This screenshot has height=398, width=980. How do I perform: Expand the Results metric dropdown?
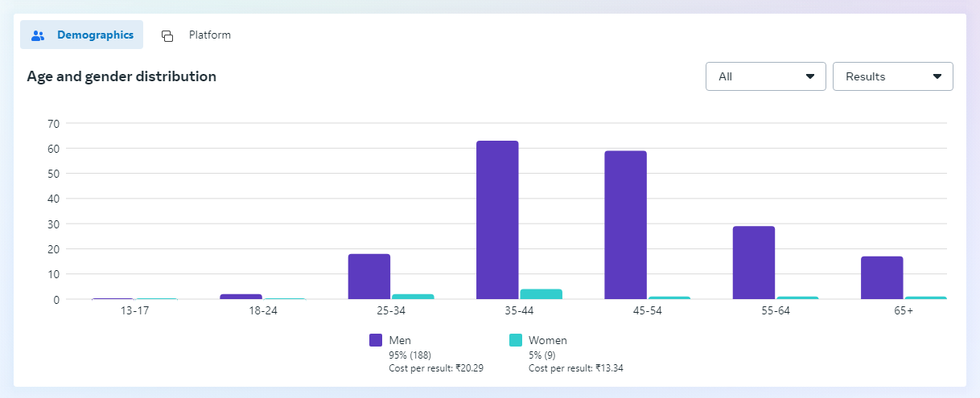tap(891, 76)
